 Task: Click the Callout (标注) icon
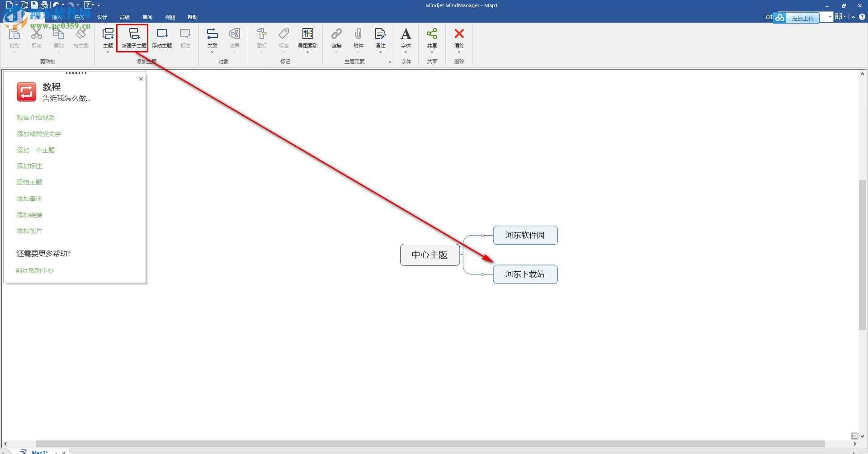[185, 34]
